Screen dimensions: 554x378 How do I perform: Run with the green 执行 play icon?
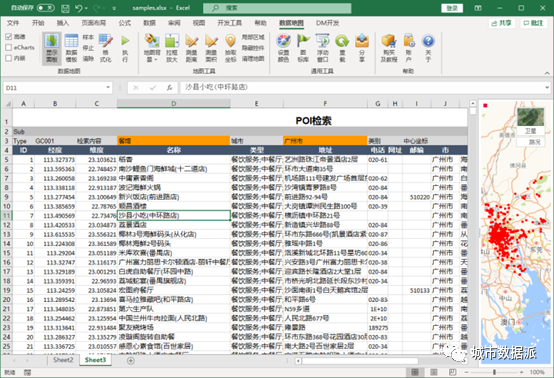(x=125, y=48)
